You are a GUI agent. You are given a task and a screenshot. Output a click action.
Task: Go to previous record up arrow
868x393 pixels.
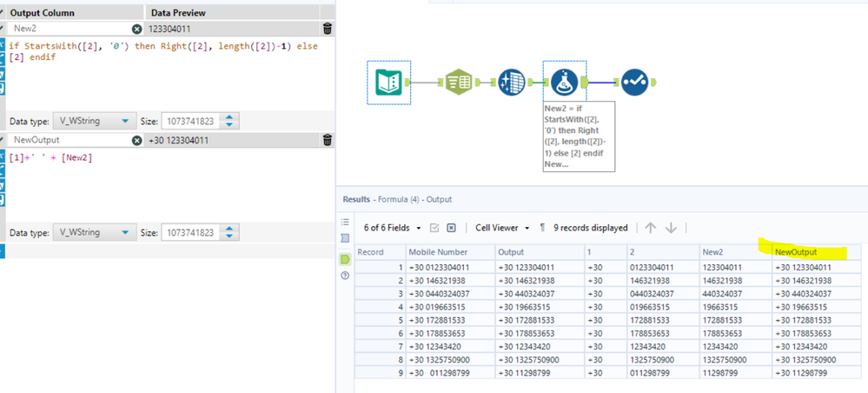(x=651, y=228)
